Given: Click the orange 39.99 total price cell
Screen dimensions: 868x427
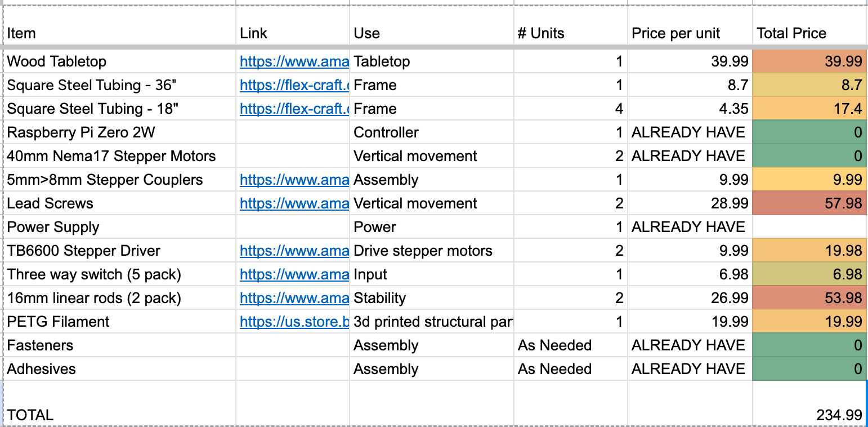Looking at the screenshot, I should (x=809, y=61).
